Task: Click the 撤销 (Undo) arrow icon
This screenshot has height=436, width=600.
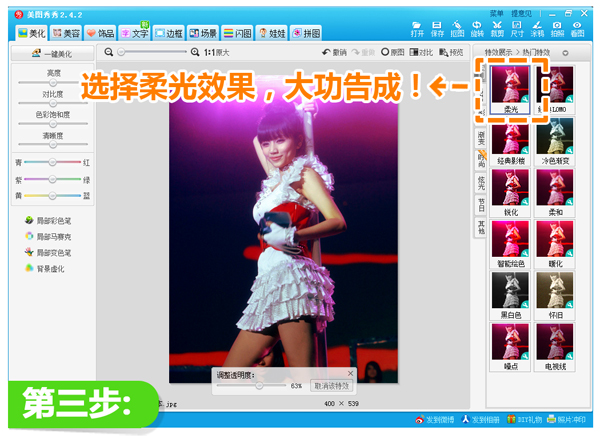Action: point(335,51)
